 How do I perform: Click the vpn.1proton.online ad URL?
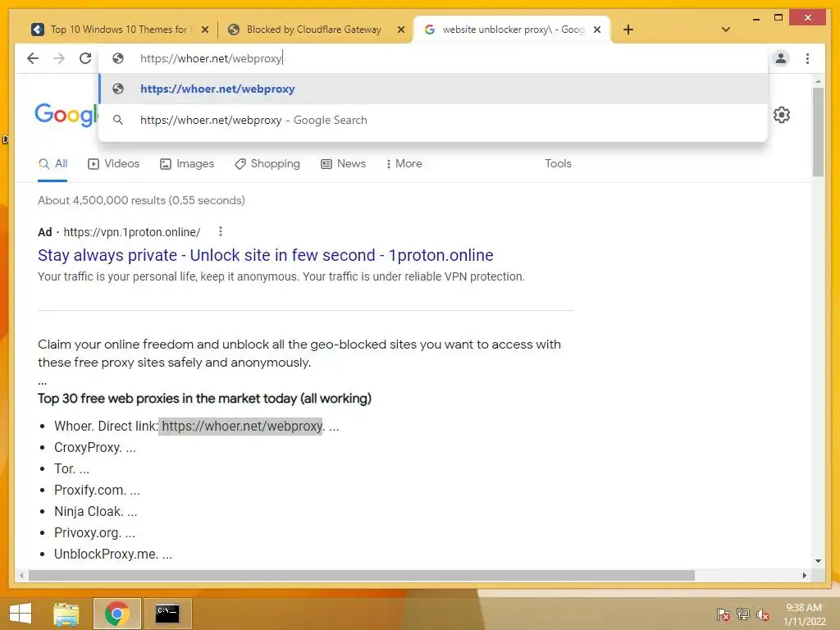[x=132, y=232]
